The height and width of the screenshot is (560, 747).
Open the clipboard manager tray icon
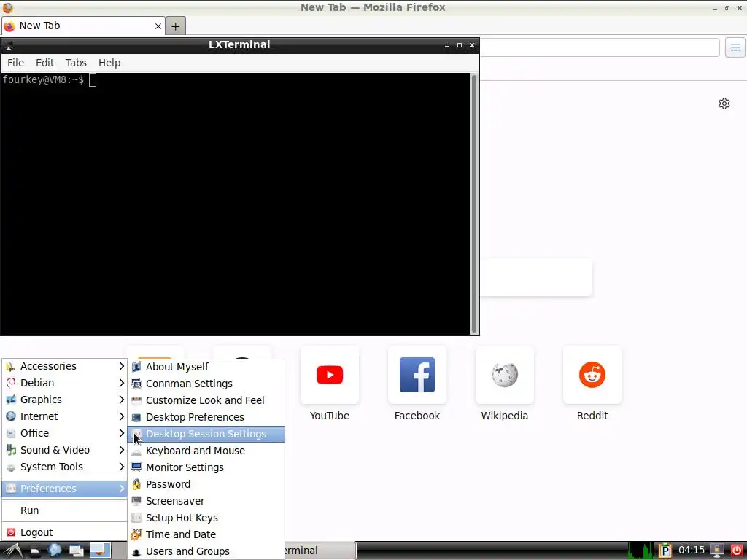pyautogui.click(x=665, y=551)
